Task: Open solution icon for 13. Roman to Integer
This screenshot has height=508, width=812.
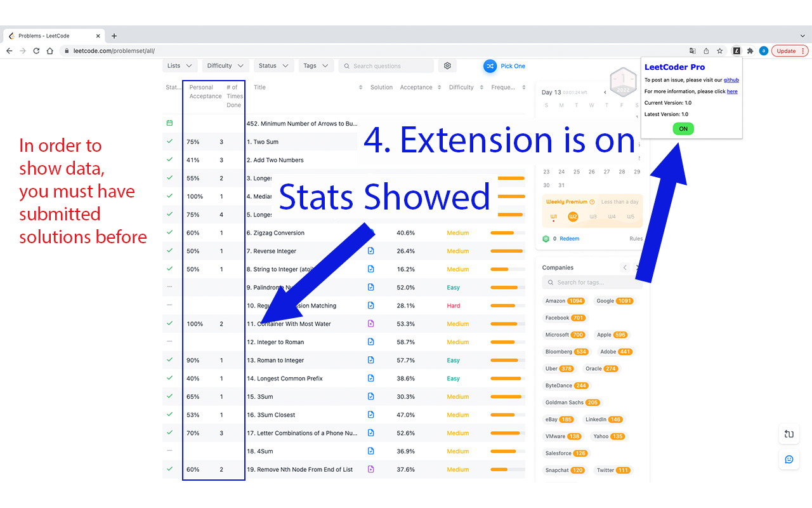Action: (371, 360)
